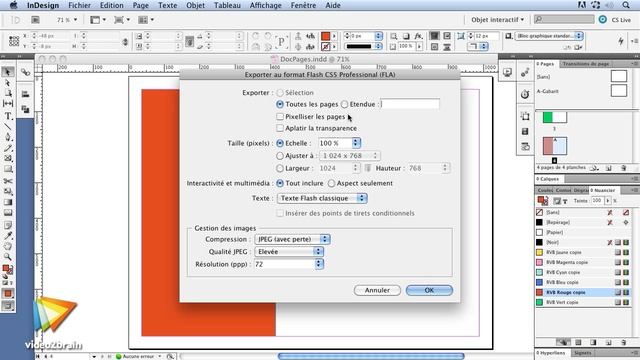
Task: Select the Eyedropper tool
Action: click(x=8, y=236)
